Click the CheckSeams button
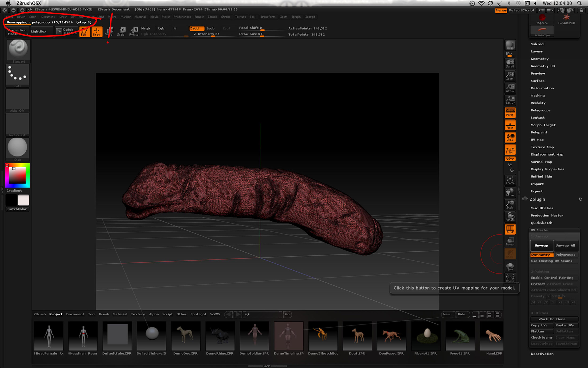 (x=541, y=337)
